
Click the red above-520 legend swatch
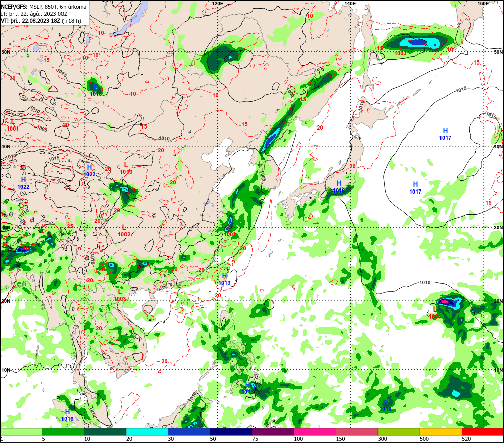point(483,432)
